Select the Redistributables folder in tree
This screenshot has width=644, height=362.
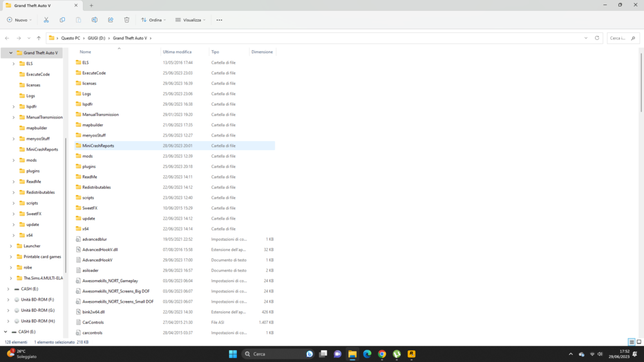tap(40, 193)
